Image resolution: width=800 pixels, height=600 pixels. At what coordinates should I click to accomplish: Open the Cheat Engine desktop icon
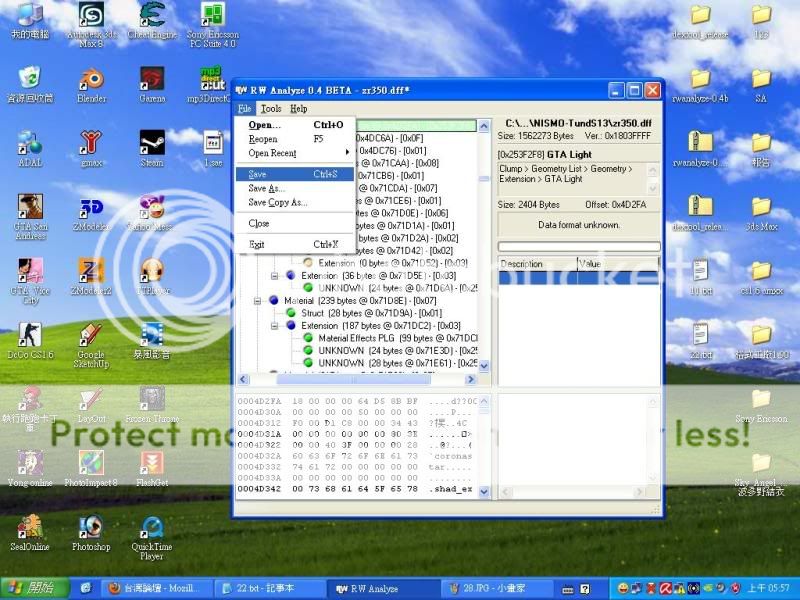(152, 15)
